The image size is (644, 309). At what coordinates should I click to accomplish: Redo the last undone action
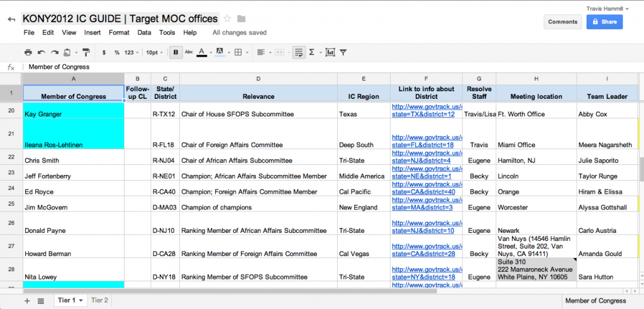54,53
